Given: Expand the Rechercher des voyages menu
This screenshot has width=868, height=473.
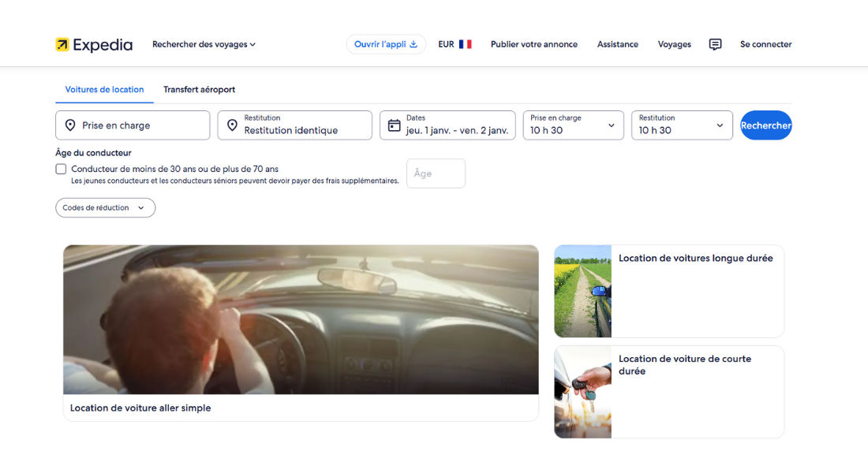Looking at the screenshot, I should (204, 45).
